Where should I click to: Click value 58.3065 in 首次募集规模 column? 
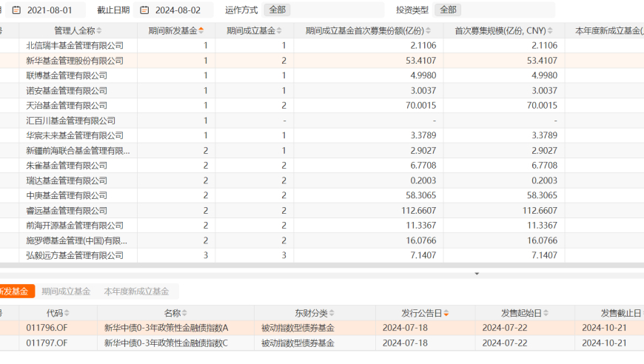click(x=542, y=195)
